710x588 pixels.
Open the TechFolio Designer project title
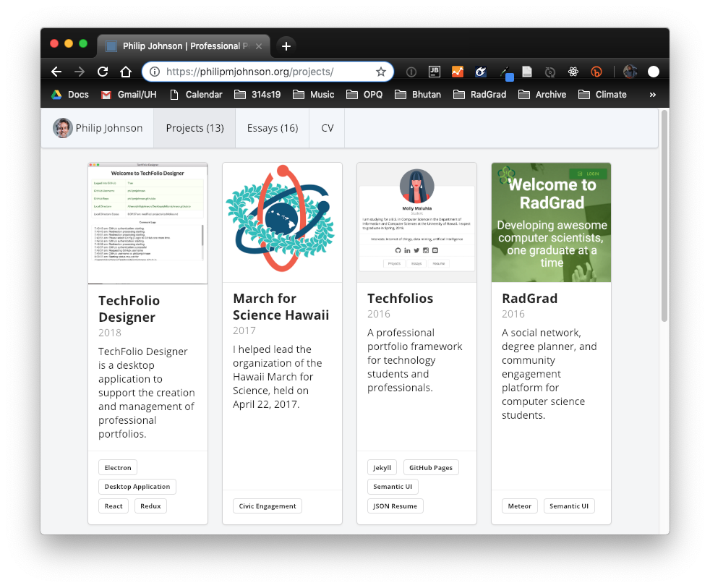coord(129,309)
